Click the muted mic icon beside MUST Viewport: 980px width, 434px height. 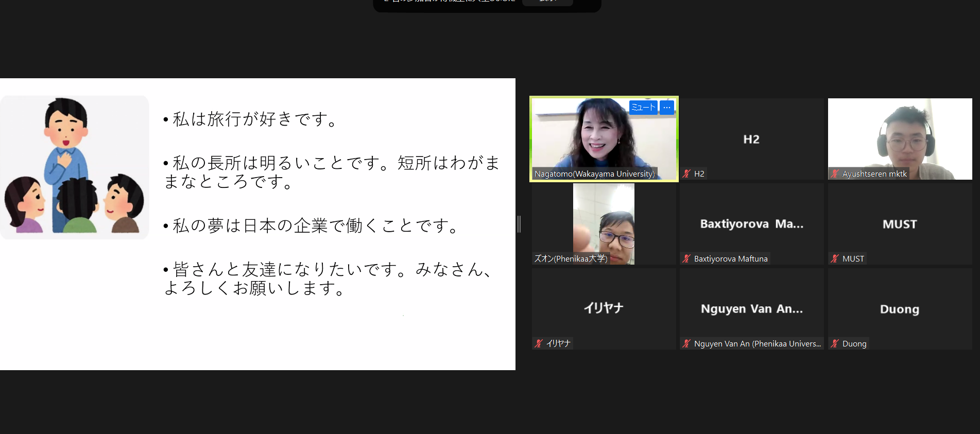click(x=835, y=259)
